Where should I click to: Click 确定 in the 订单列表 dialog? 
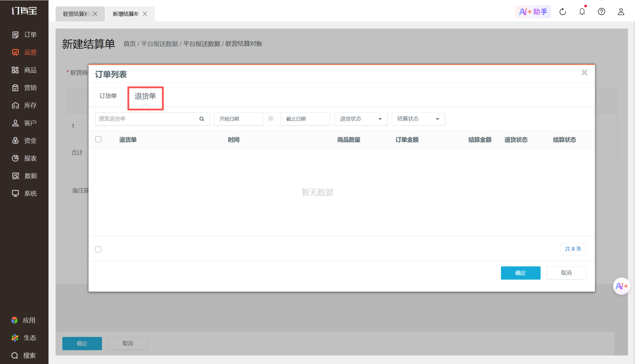pyautogui.click(x=520, y=273)
